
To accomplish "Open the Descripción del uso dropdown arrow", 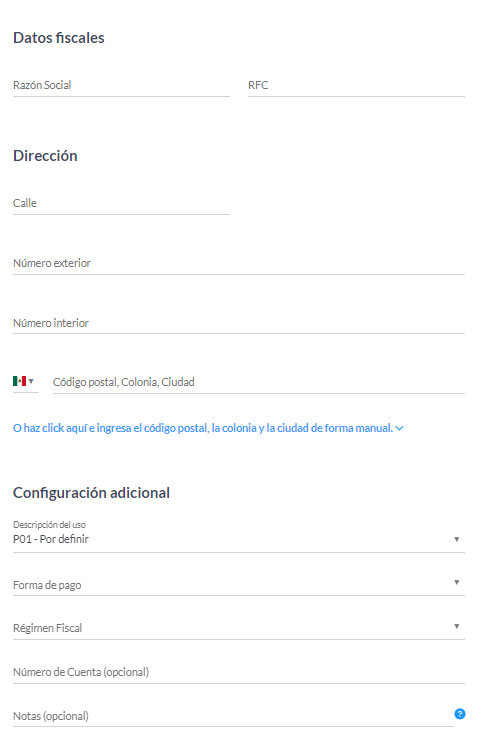I will [456, 539].
